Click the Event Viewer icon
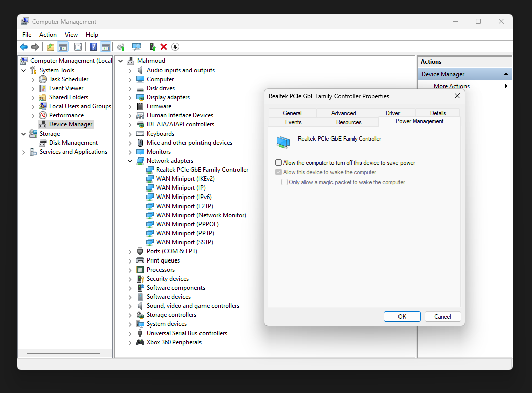Screen dimensions: 532x393 (x=43, y=88)
